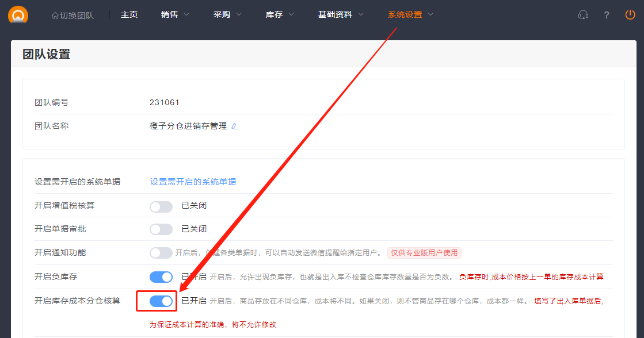The width and height of the screenshot is (644, 338).
Task: Toggle 开启增值税核算 switch
Action: (x=161, y=206)
